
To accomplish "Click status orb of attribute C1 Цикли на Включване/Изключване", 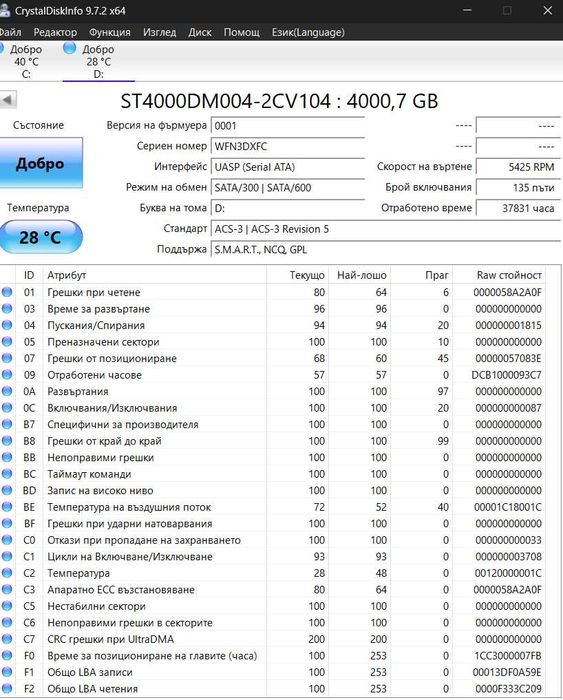I will 7,556.
